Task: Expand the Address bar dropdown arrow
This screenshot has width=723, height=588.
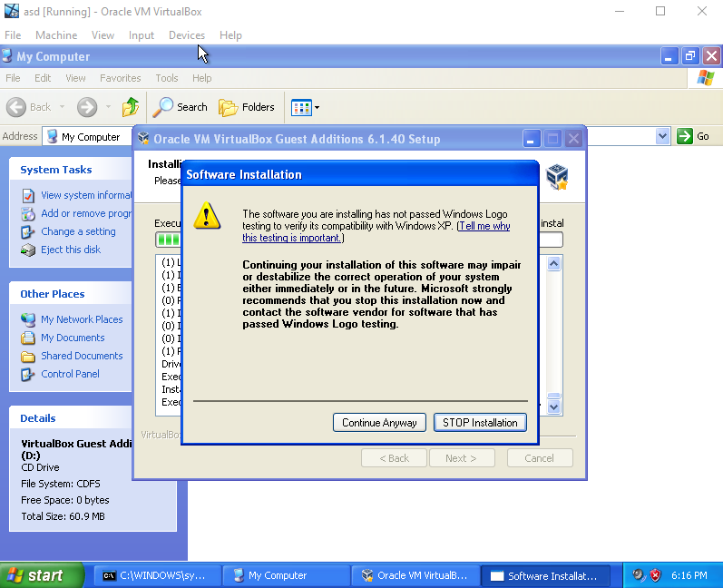Action: (662, 136)
